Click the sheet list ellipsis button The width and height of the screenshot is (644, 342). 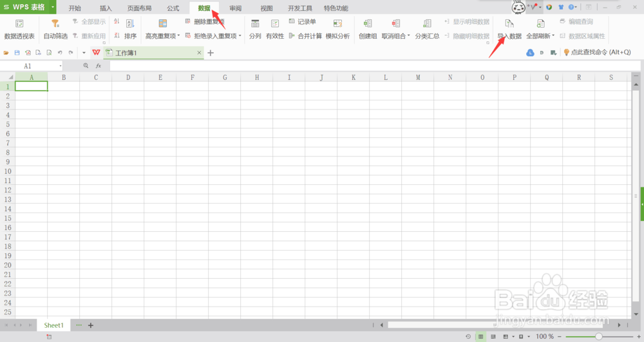tap(79, 325)
